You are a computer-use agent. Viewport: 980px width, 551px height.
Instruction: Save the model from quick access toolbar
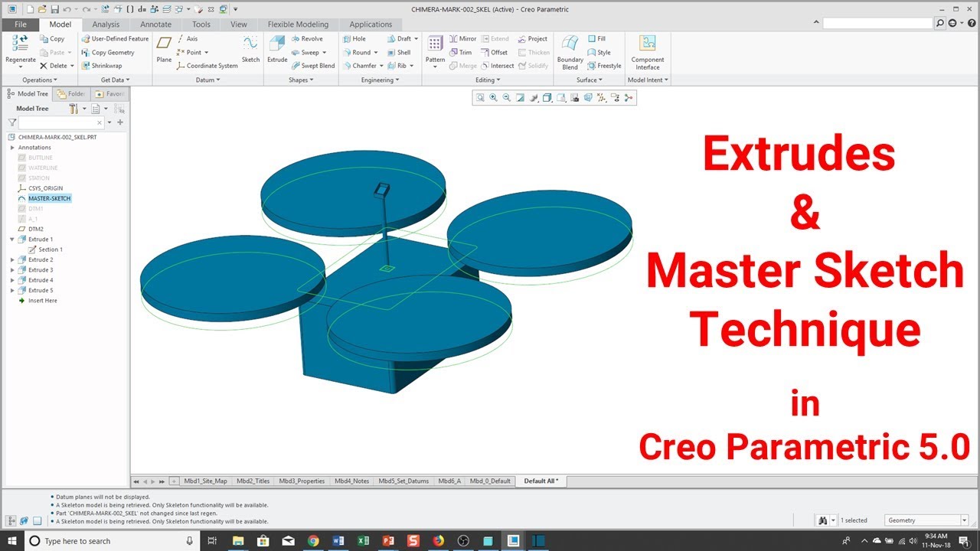[54, 9]
